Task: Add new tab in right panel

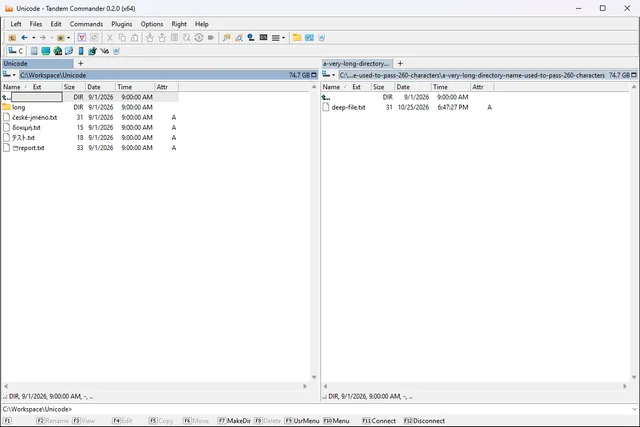Action: tap(400, 64)
